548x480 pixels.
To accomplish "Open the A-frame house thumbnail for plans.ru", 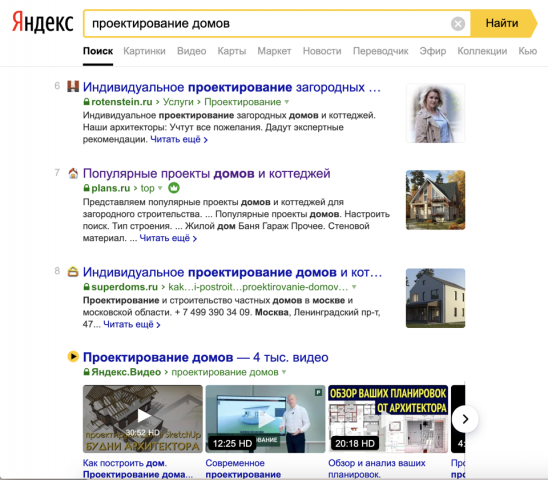I will [435, 200].
